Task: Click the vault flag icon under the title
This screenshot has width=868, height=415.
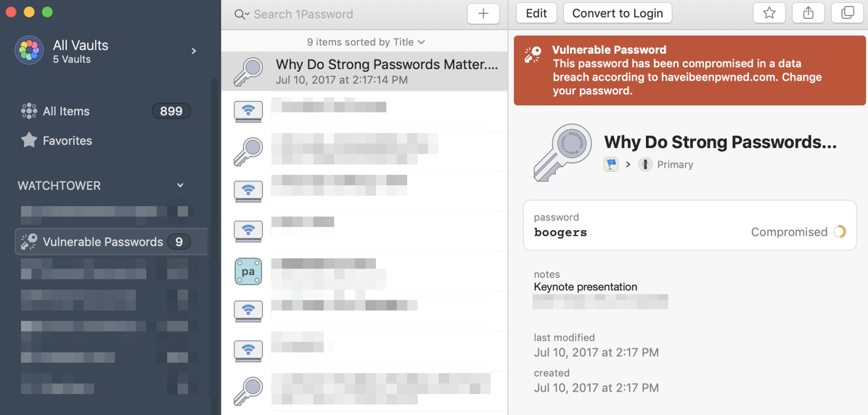Action: (611, 165)
